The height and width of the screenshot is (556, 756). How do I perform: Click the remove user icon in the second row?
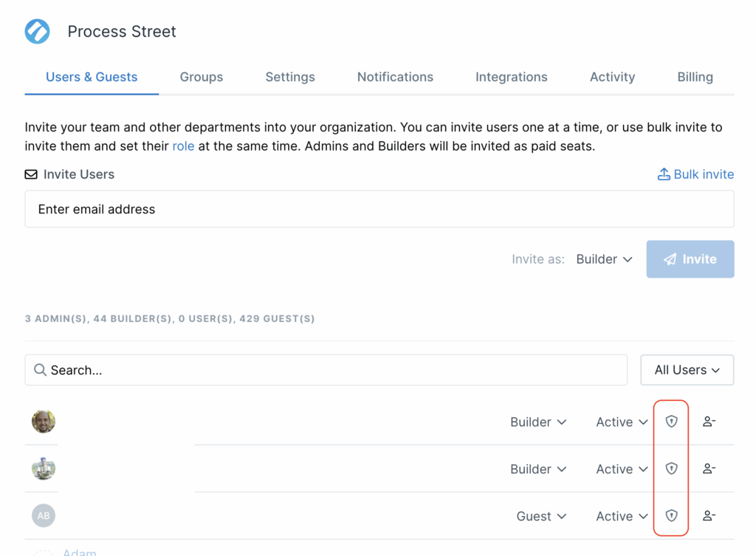click(709, 469)
